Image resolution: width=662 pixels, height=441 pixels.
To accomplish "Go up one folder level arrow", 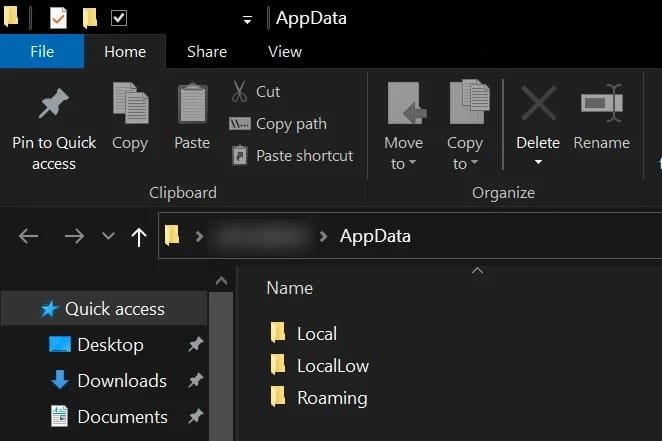I will point(139,237).
